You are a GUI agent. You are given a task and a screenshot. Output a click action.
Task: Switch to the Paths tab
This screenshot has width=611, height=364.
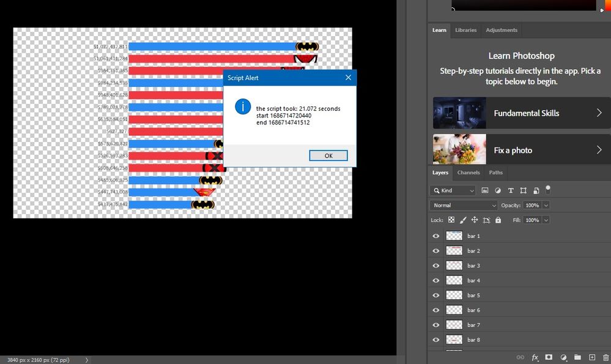pyautogui.click(x=495, y=173)
